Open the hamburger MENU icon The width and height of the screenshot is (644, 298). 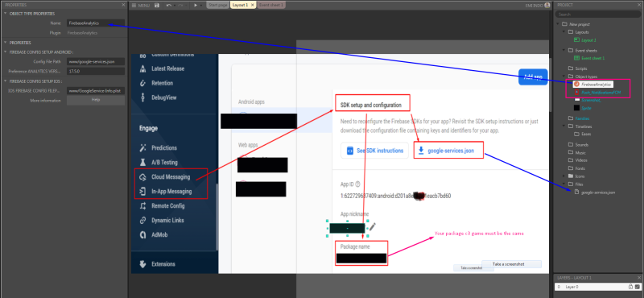point(134,6)
